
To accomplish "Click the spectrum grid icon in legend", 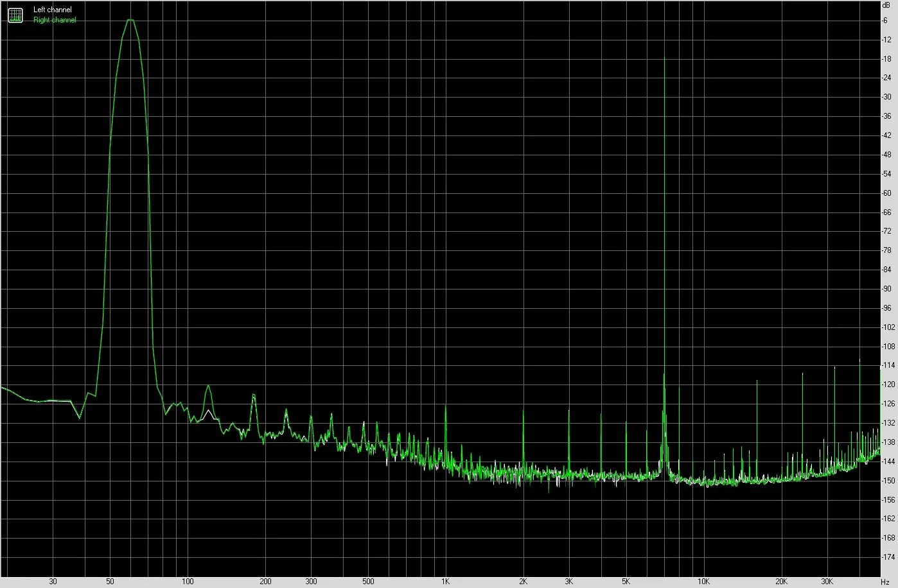I will pos(15,15).
